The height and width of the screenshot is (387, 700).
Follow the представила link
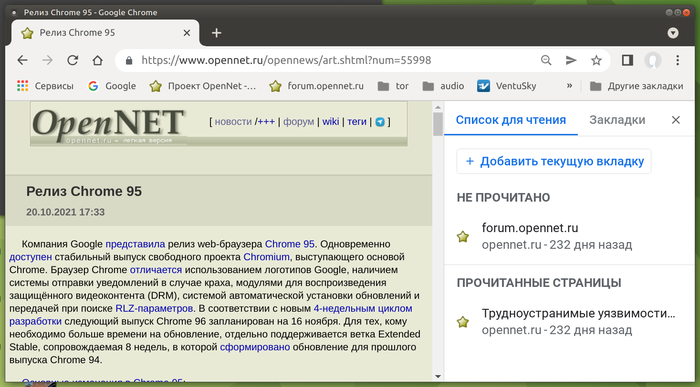(x=135, y=244)
